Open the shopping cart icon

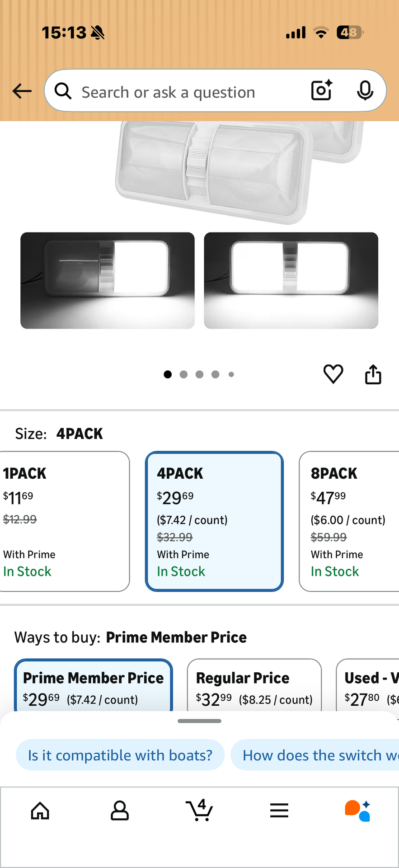199,810
